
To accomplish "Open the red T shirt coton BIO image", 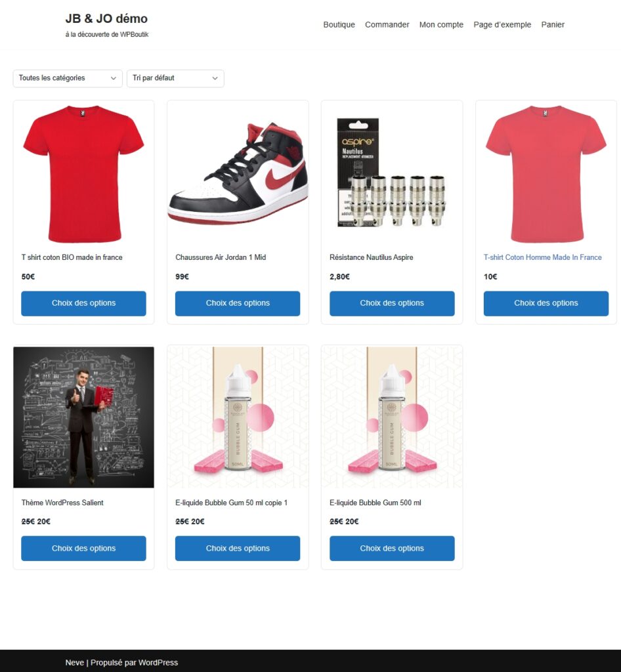I will pyautogui.click(x=83, y=173).
